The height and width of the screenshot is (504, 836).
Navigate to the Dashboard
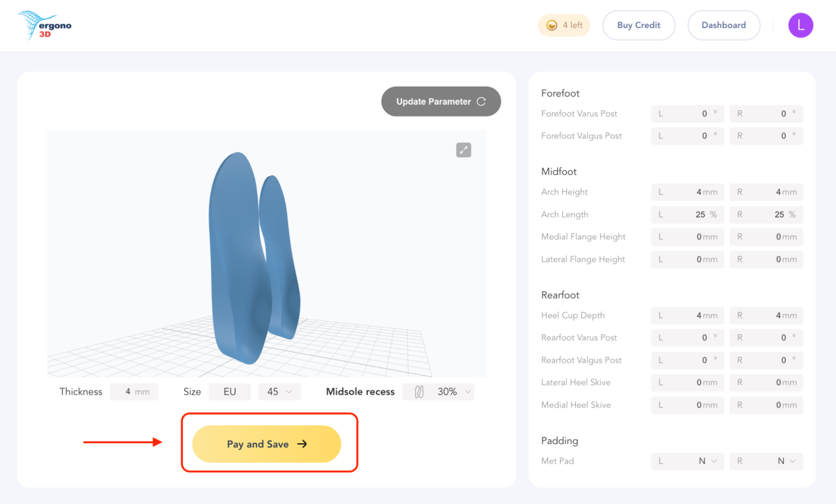click(724, 25)
